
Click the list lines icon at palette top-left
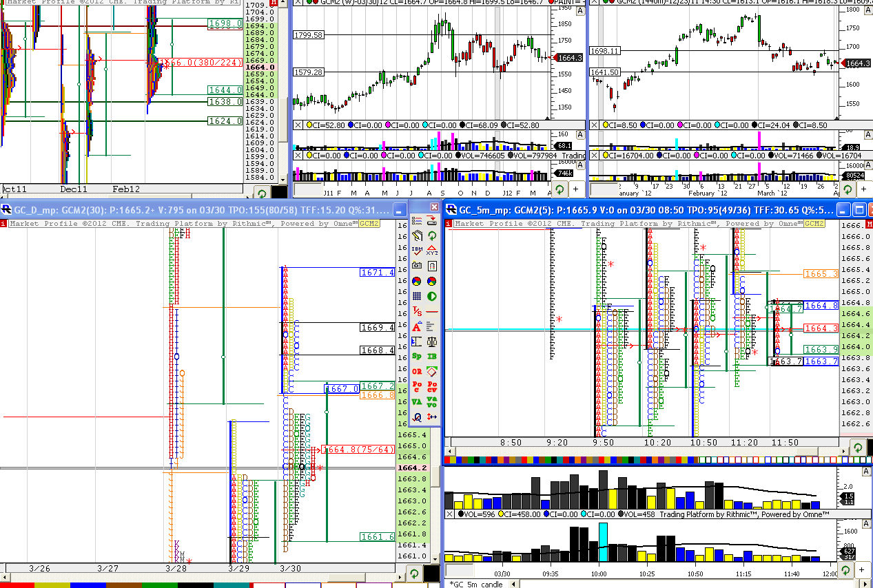(x=417, y=220)
